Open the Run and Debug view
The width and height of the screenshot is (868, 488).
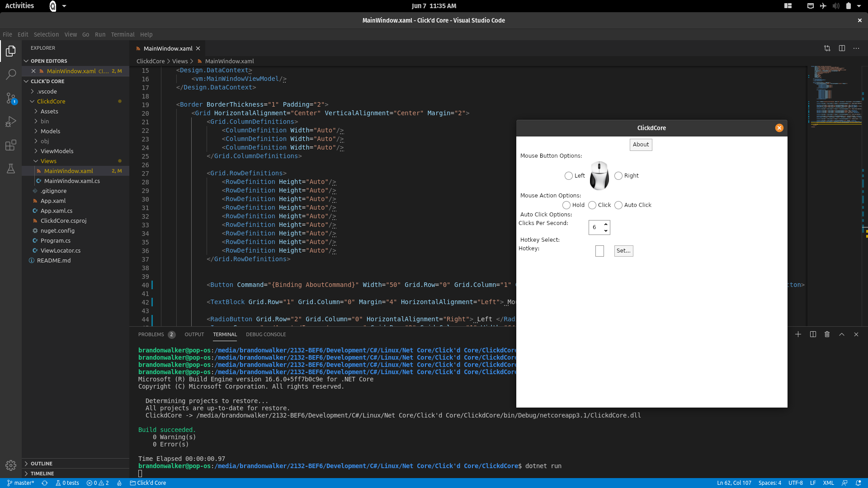tap(11, 122)
